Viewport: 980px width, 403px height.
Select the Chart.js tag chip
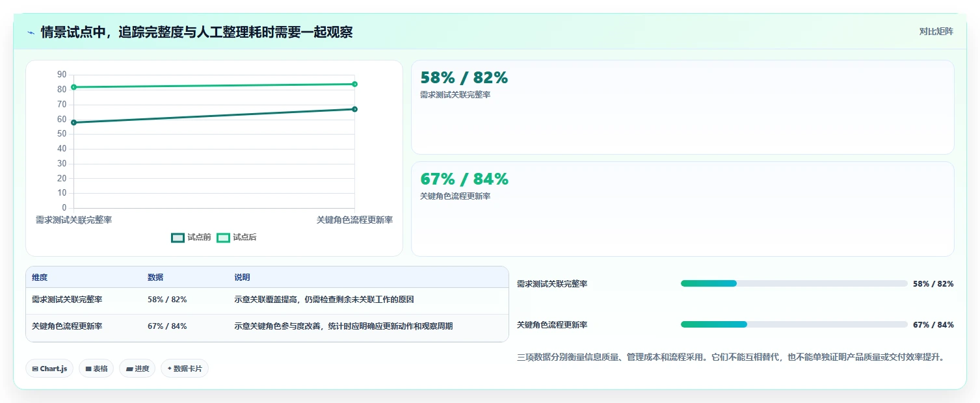pyautogui.click(x=49, y=369)
